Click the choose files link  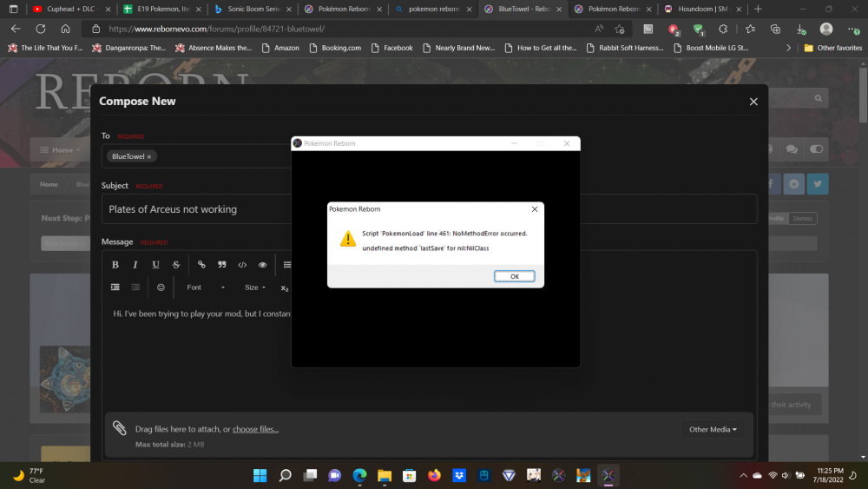(x=255, y=429)
